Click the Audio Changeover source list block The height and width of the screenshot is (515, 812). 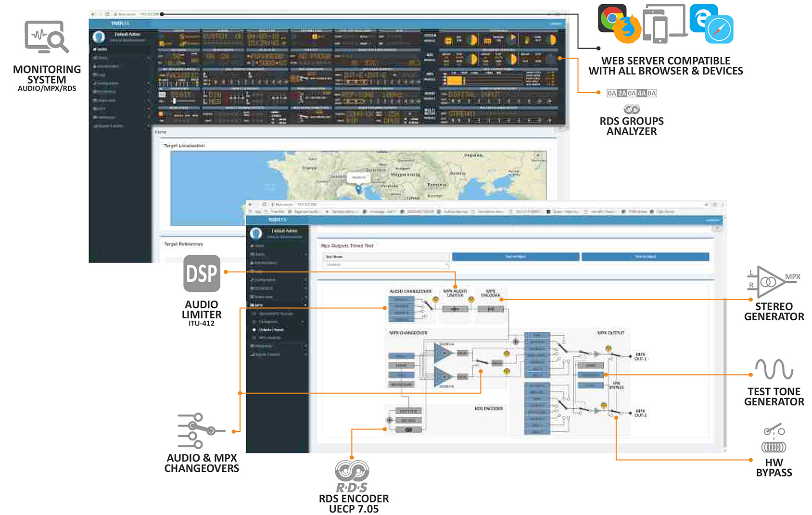(x=401, y=309)
